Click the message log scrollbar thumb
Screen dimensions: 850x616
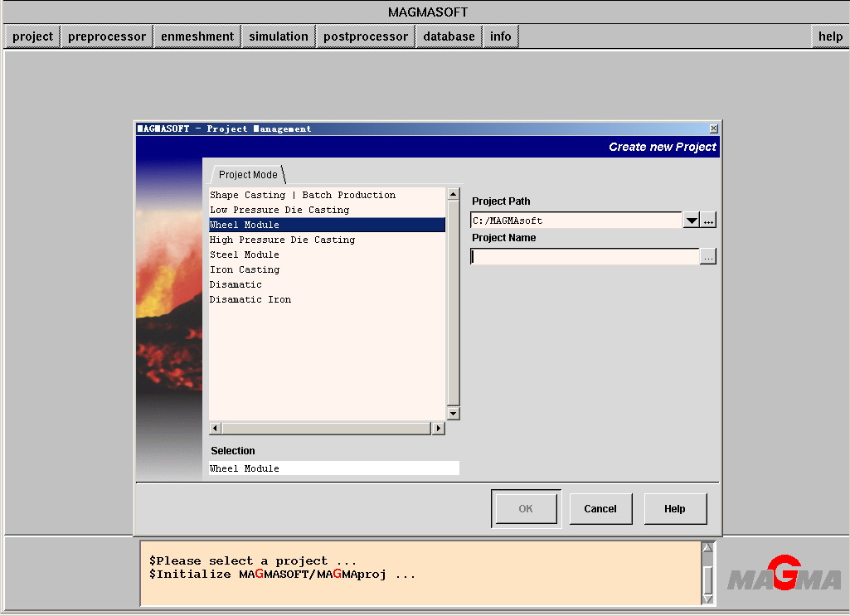pos(707,580)
